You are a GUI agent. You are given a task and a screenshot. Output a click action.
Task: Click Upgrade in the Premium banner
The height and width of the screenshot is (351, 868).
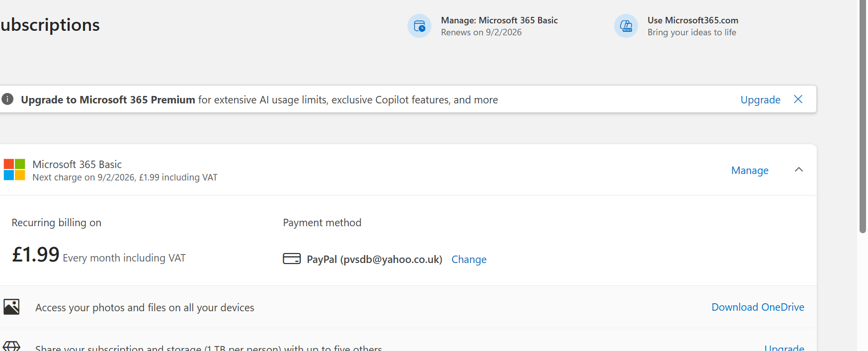[x=760, y=100]
